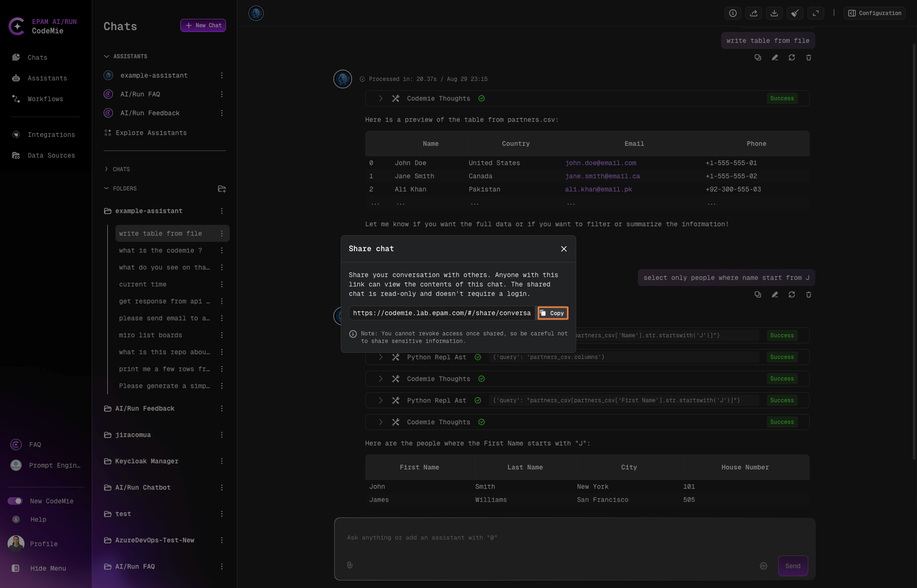Edit the 'select only people' message
The height and width of the screenshot is (588, 917).
click(x=774, y=294)
